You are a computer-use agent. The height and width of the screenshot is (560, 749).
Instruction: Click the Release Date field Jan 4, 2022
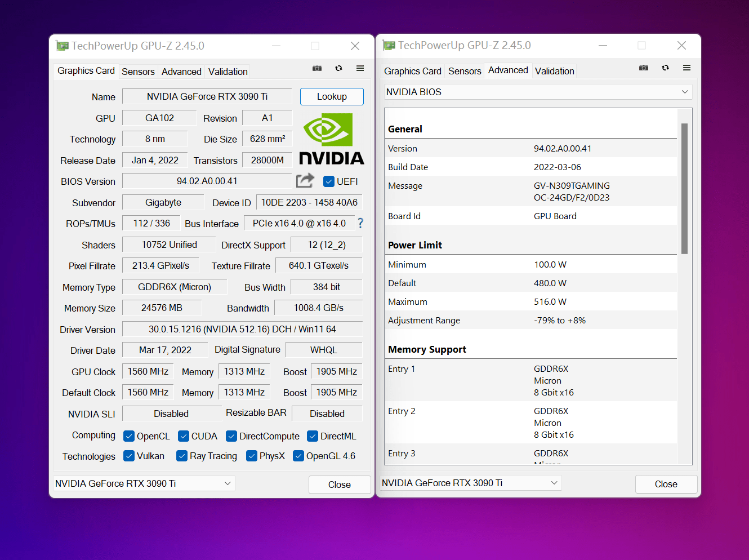coord(155,160)
